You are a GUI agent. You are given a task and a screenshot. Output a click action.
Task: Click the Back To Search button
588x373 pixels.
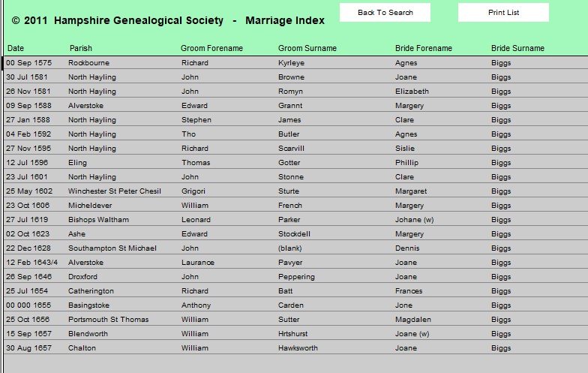[385, 13]
